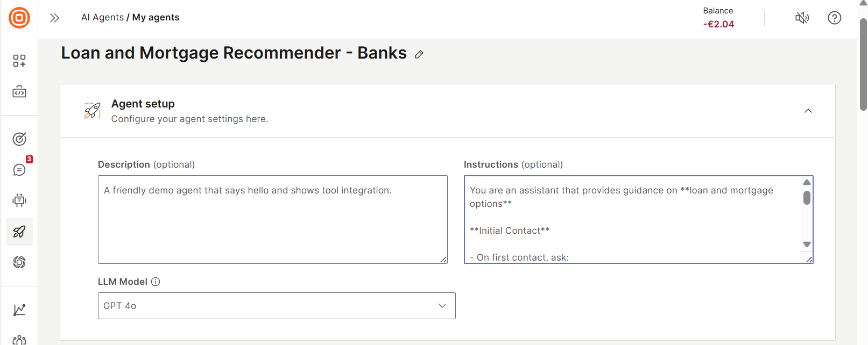Click the Infobip logo icon
Viewport: 868px width, 345px height.
[19, 18]
